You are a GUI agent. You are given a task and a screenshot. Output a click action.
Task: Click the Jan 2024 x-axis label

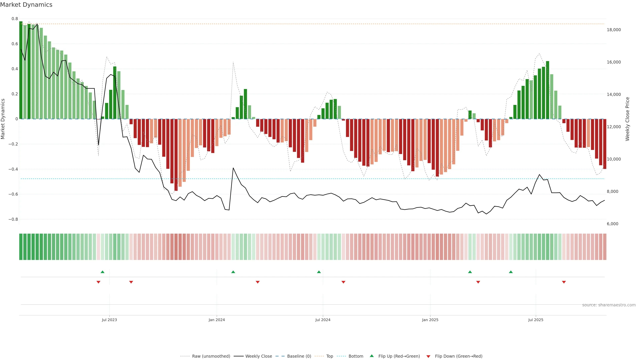point(217,320)
